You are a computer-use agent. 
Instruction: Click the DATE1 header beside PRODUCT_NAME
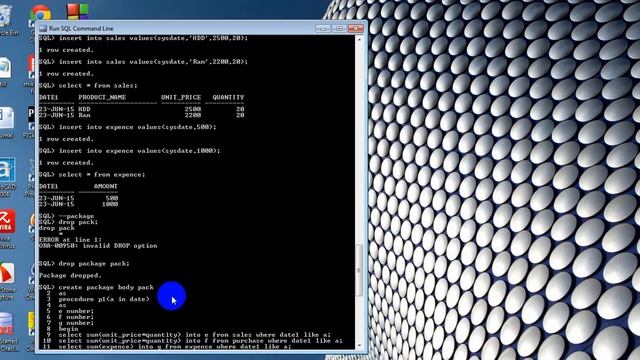[49, 97]
